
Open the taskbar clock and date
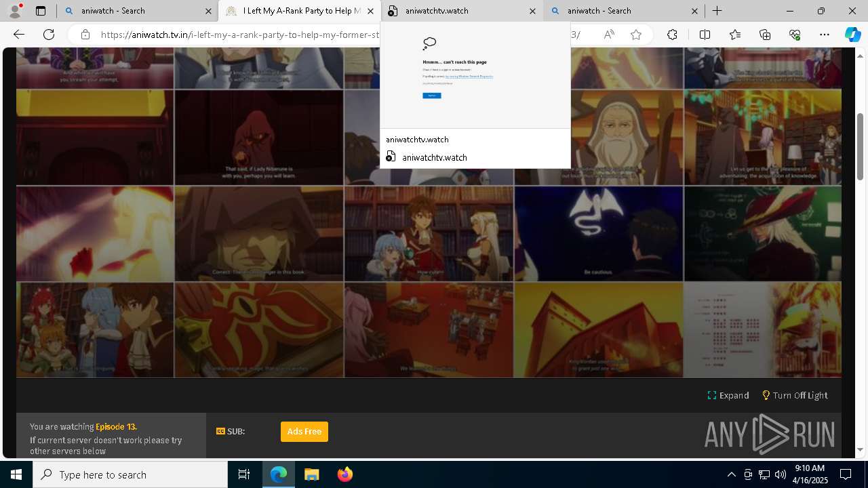pos(810,474)
